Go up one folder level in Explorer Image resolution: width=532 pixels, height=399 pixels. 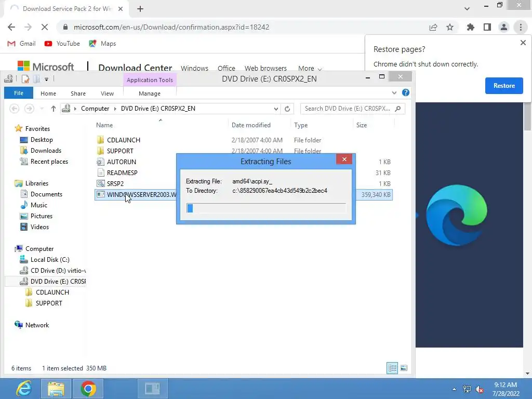tap(54, 109)
